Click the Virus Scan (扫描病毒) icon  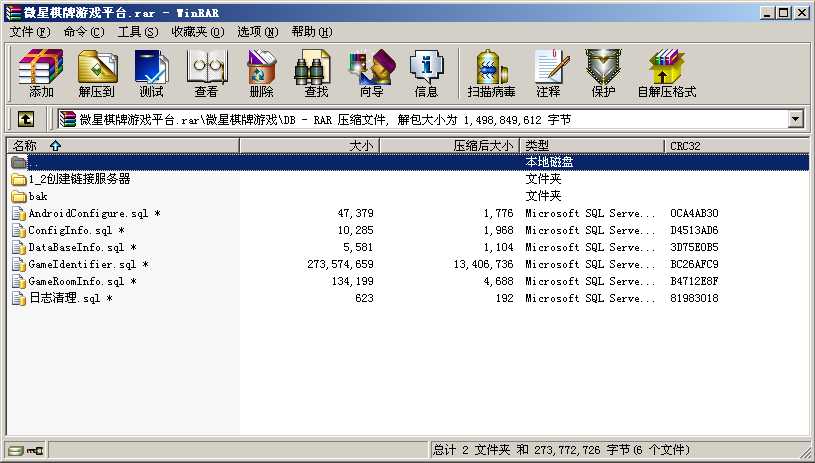click(x=491, y=73)
